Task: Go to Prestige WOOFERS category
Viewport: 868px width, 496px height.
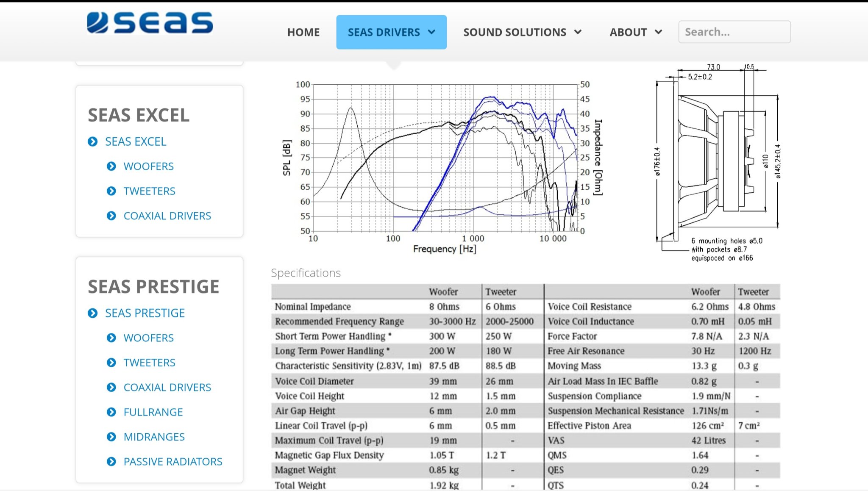Action: pos(148,338)
